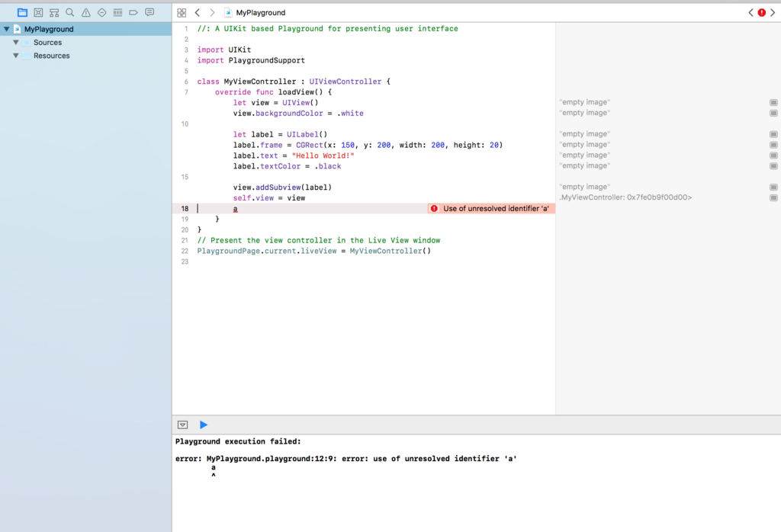Collapse the Resources folder triangle

(x=16, y=56)
